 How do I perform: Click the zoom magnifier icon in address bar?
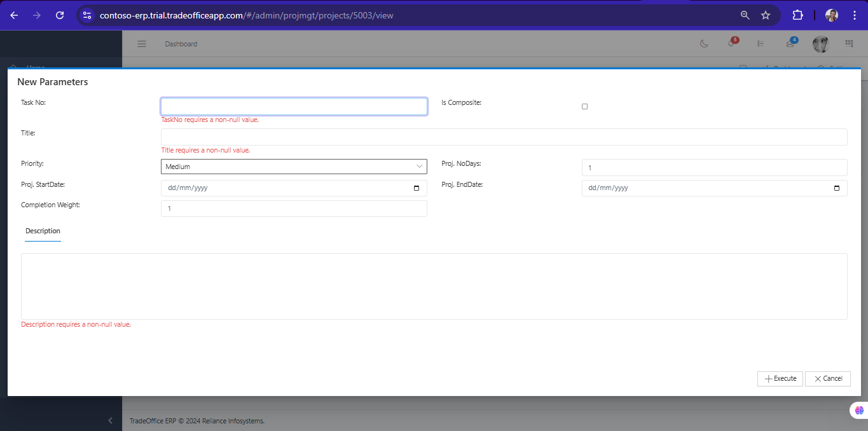tap(745, 15)
